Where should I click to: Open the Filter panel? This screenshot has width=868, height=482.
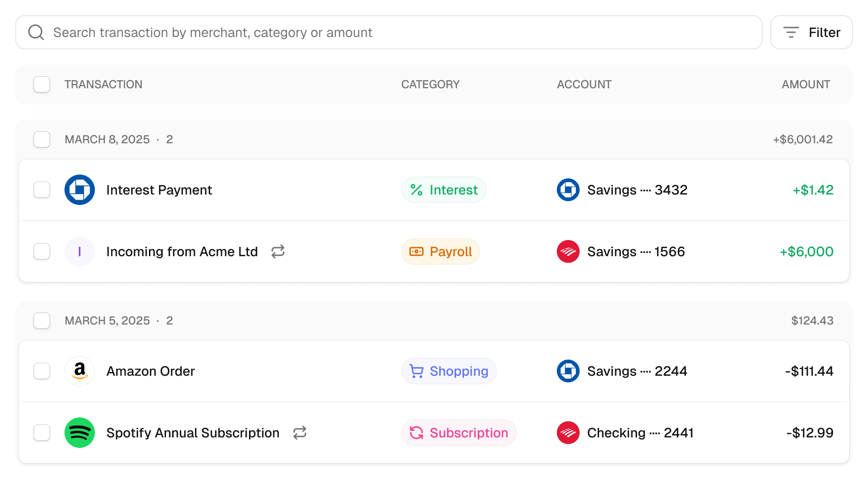pos(811,32)
